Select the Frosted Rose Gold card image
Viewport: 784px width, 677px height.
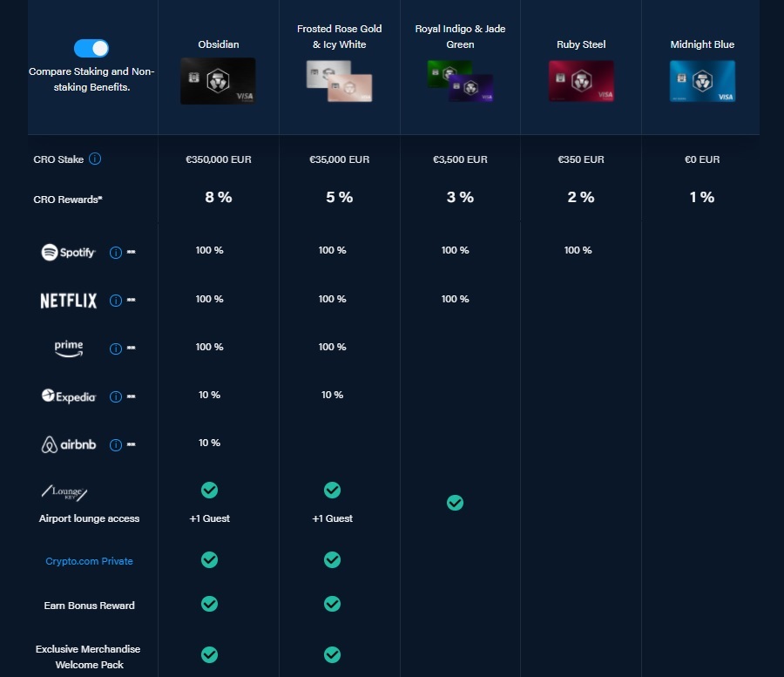tap(339, 82)
